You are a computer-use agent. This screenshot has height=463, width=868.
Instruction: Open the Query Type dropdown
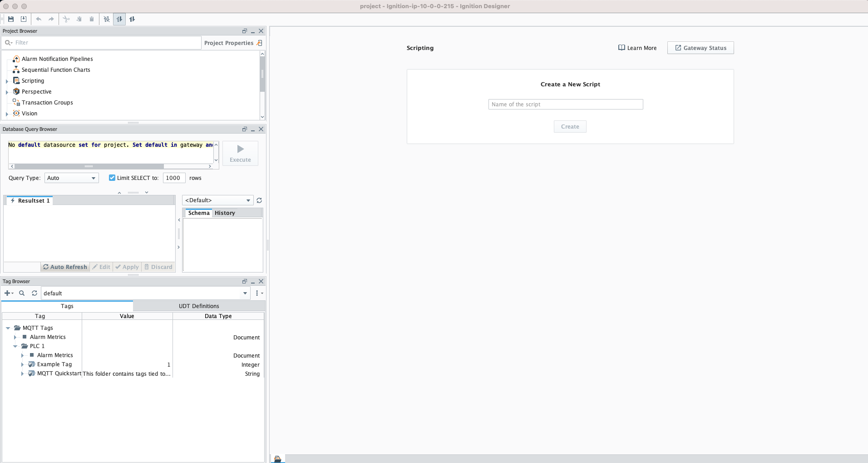pos(71,178)
